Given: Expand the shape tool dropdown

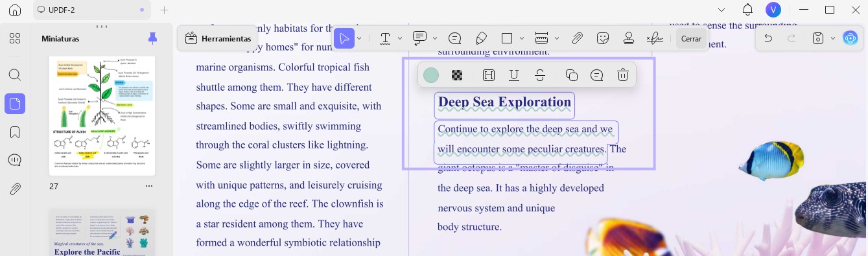Looking at the screenshot, I should click(522, 38).
